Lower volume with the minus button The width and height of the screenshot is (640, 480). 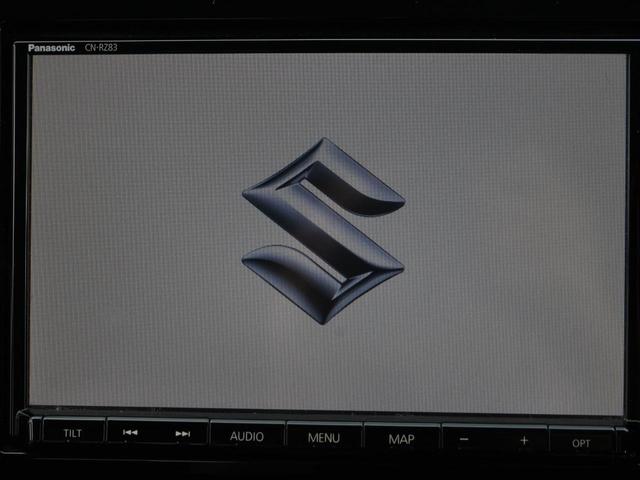[x=463, y=439]
